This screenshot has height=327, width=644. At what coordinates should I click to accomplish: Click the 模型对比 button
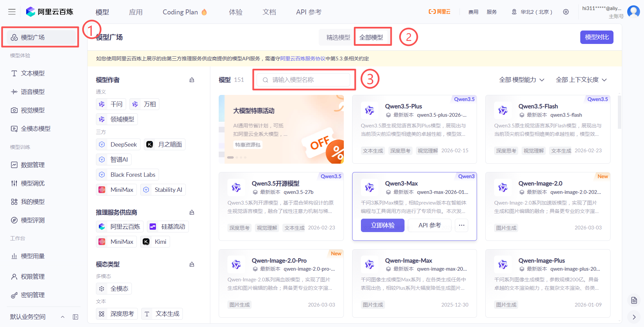click(596, 37)
